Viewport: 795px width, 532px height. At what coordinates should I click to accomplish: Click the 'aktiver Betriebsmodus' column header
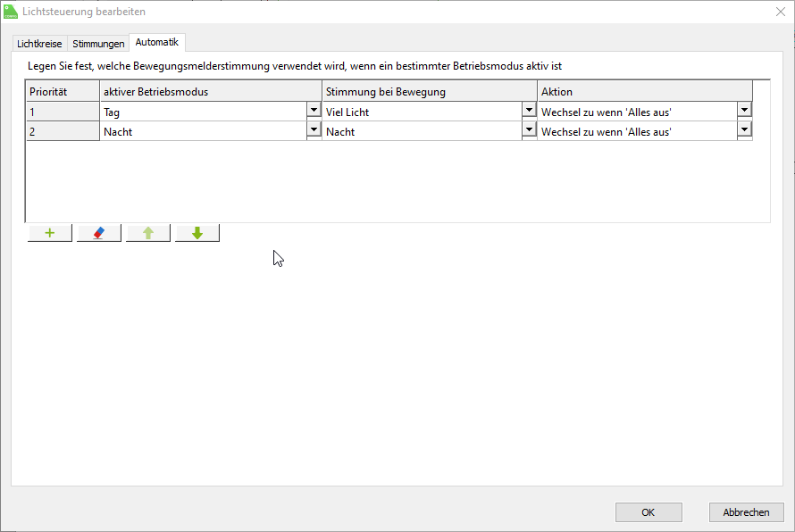pos(211,91)
